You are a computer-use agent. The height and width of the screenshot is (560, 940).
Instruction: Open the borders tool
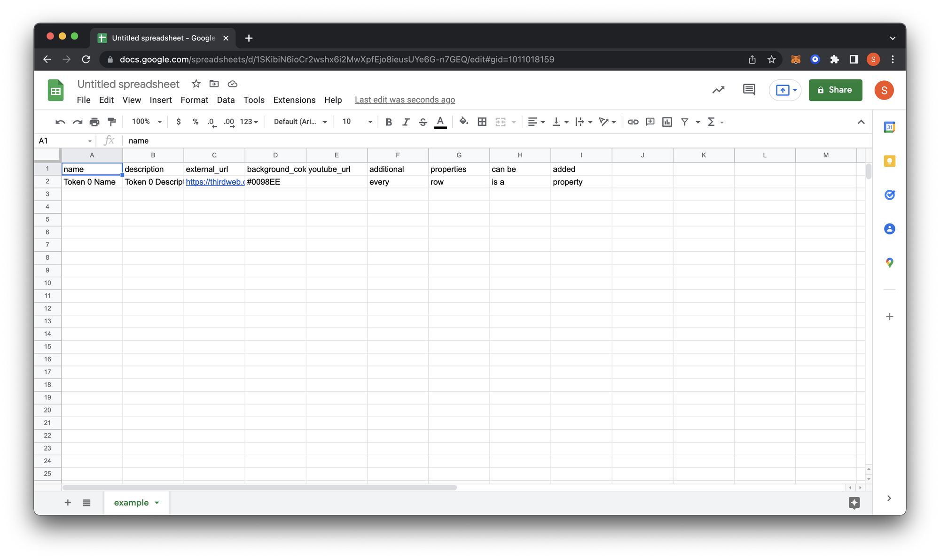click(482, 122)
